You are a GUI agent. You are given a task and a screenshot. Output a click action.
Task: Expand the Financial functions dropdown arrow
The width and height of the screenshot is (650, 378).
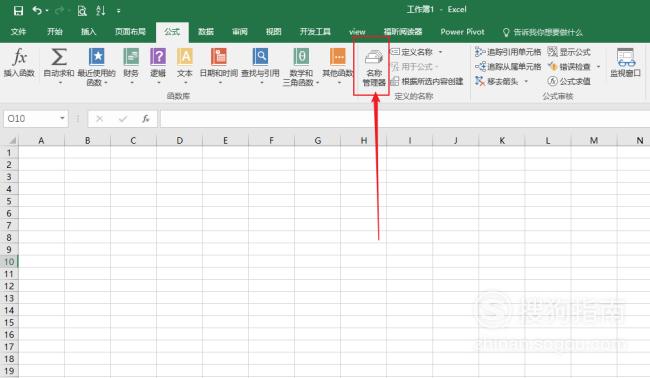tap(131, 82)
